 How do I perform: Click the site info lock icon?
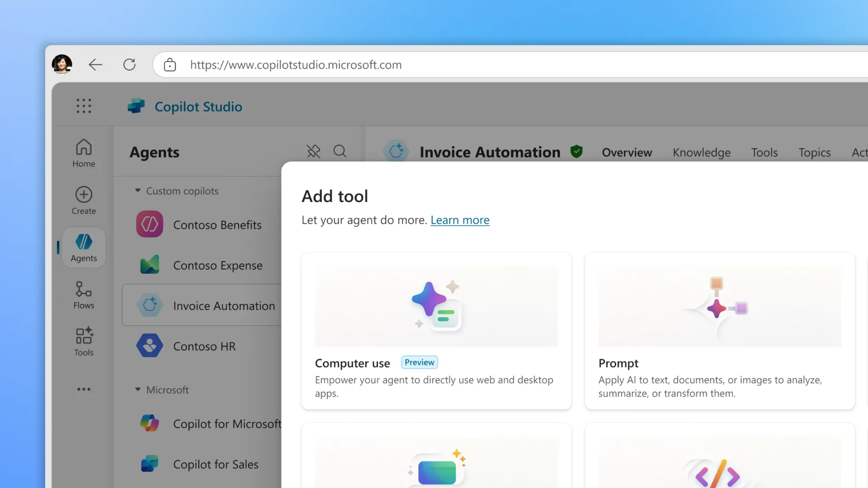pos(170,65)
